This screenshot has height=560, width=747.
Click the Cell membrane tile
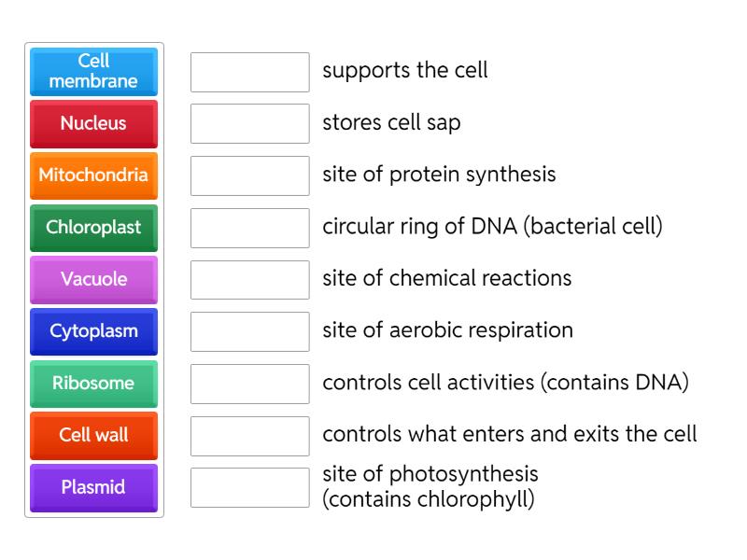coord(93,71)
